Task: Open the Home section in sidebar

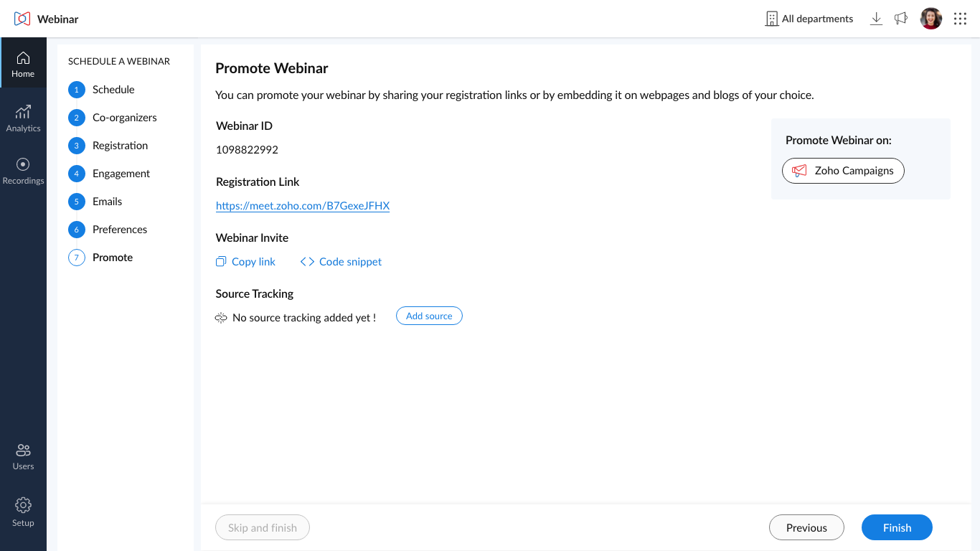Action: point(23,63)
